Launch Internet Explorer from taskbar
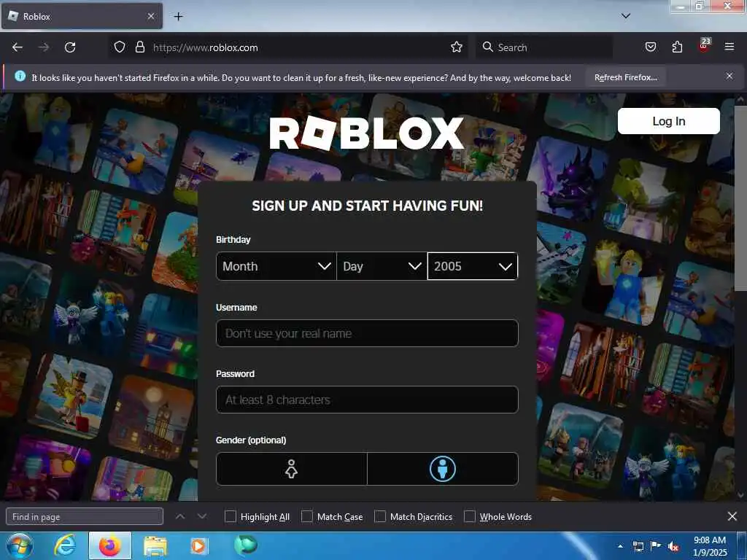This screenshot has width=747, height=560. coord(64,545)
